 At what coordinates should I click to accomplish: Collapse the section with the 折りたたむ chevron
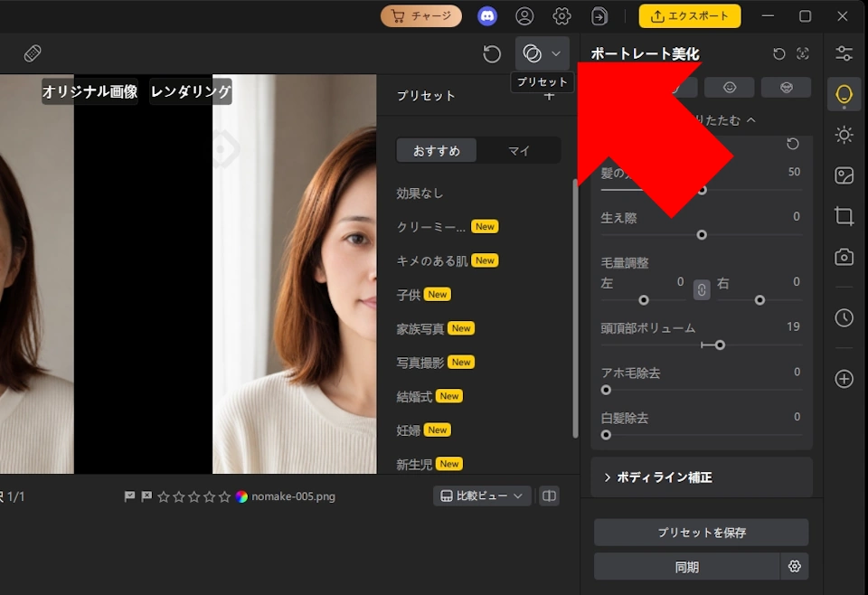(x=750, y=119)
